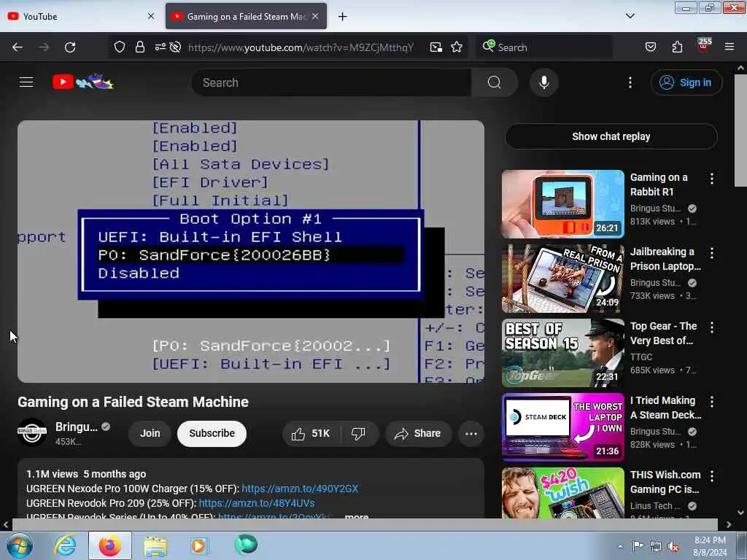Reload the page with the refresh icon
747x560 pixels.
click(x=70, y=47)
